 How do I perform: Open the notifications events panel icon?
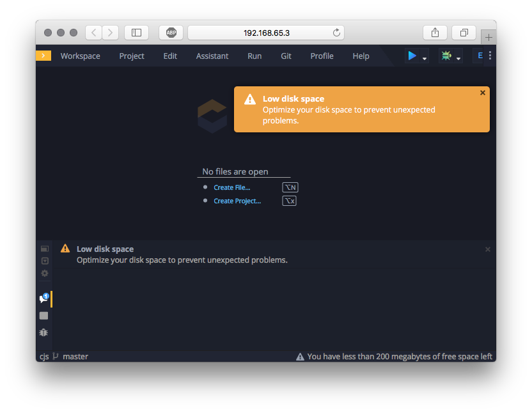pyautogui.click(x=44, y=299)
